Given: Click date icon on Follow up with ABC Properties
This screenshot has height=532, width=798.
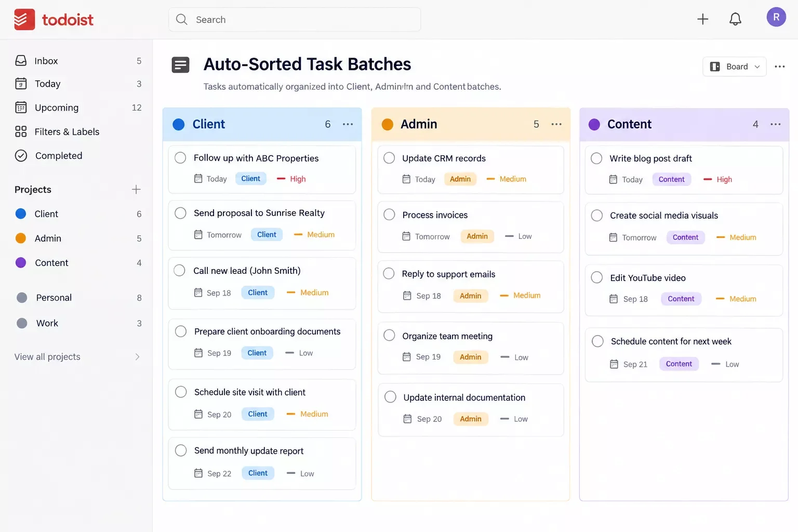Looking at the screenshot, I should point(198,179).
